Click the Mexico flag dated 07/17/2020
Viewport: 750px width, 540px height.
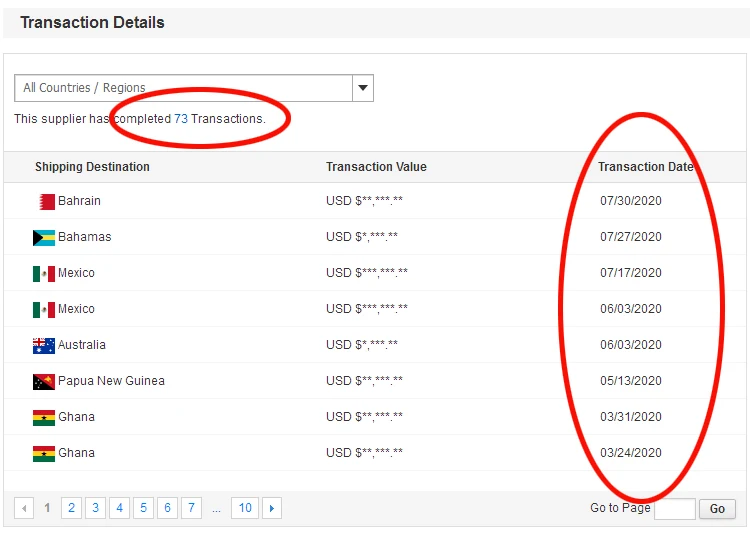click(44, 274)
